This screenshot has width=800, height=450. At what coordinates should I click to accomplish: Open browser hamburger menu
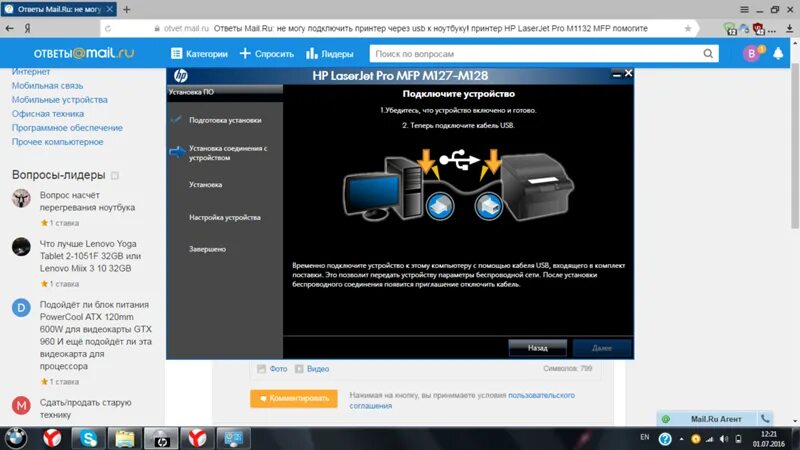[x=744, y=9]
